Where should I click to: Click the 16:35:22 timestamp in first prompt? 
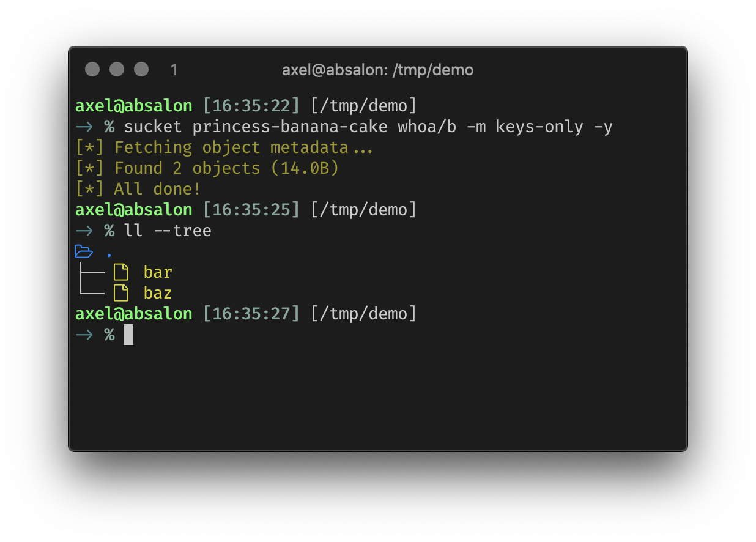(x=251, y=106)
